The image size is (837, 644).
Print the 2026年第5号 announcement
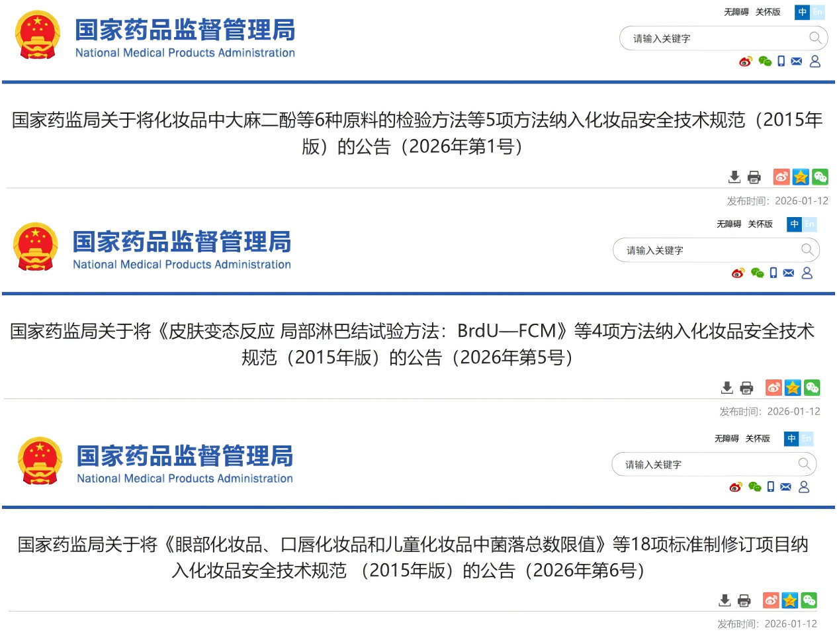[746, 388]
